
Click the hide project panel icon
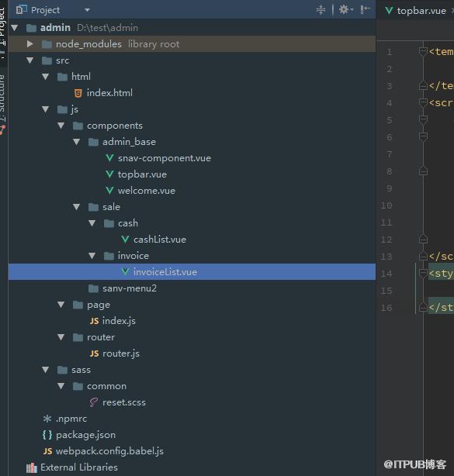pyautogui.click(x=365, y=10)
